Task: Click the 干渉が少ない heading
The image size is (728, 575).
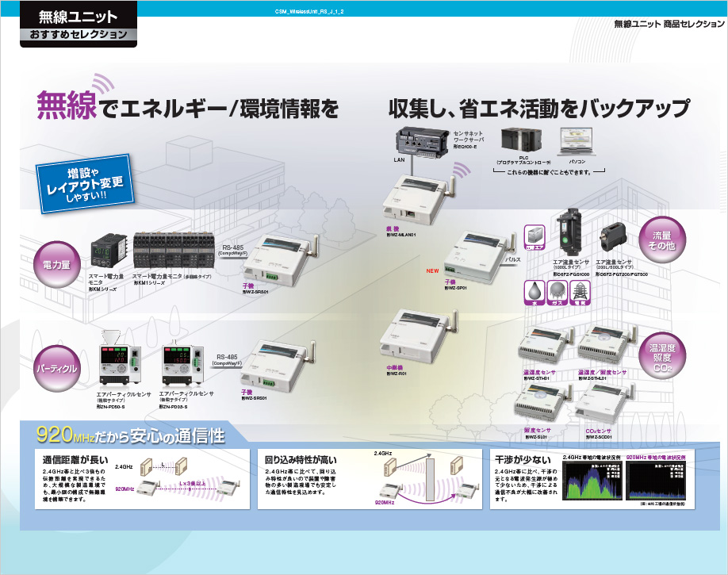Action: [x=523, y=460]
